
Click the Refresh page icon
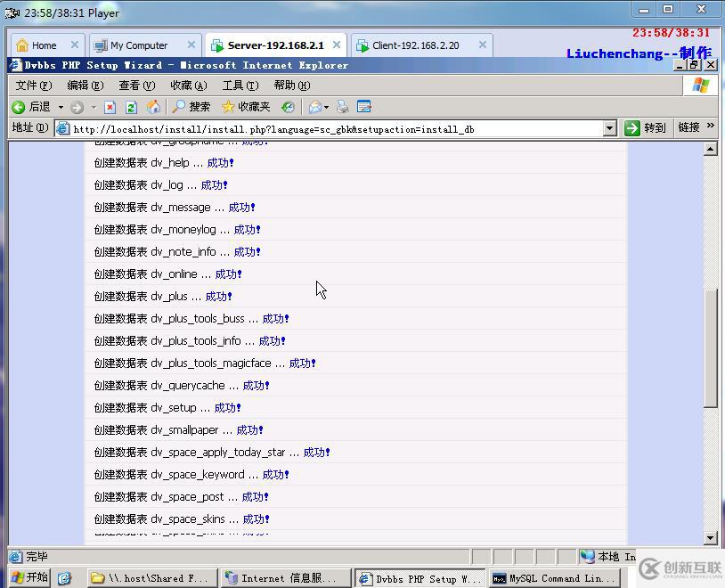[x=131, y=107]
